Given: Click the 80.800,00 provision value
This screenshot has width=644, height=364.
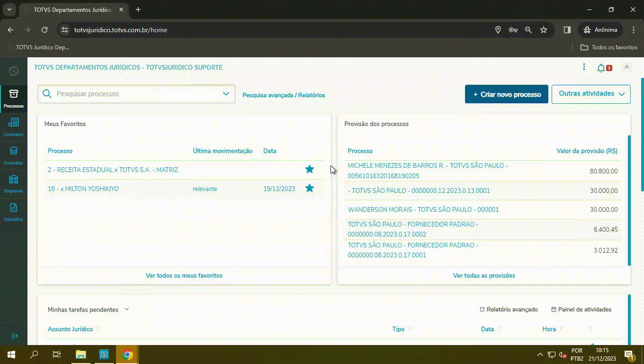Looking at the screenshot, I should tap(604, 171).
